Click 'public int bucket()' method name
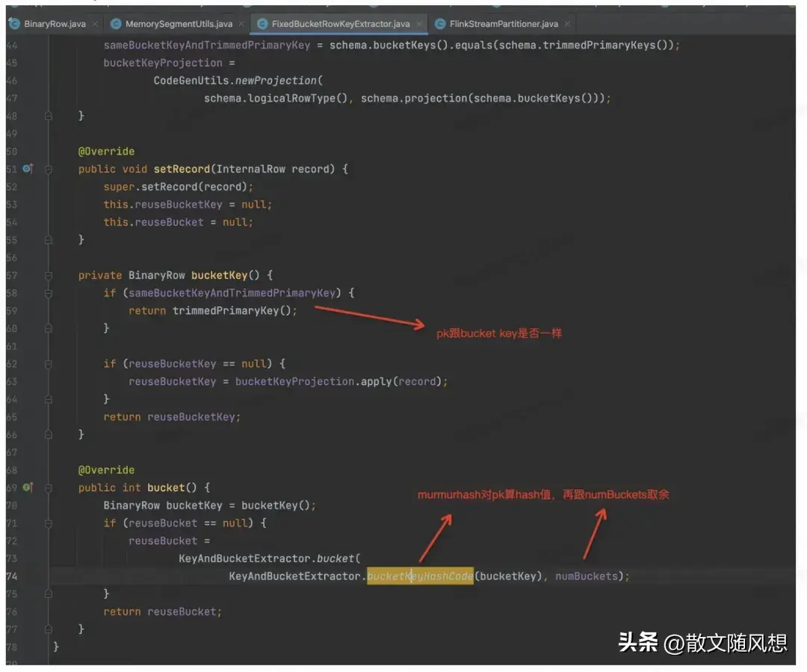 tap(166, 487)
